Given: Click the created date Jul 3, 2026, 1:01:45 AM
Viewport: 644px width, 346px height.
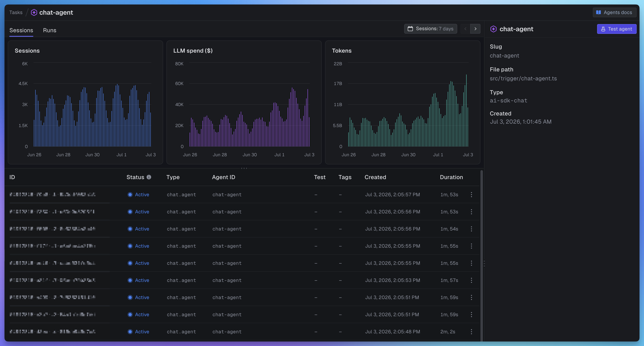Looking at the screenshot, I should coord(520,122).
